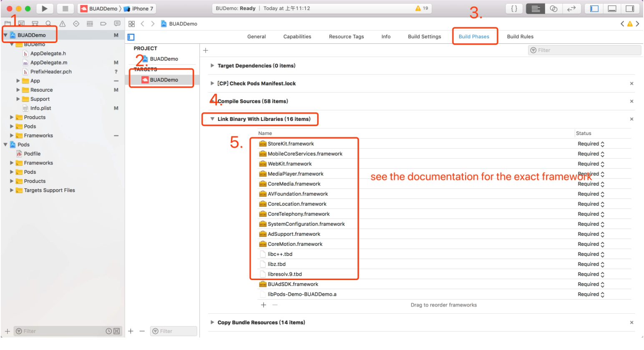Change StoreKit.framework status dropdown

click(x=591, y=144)
